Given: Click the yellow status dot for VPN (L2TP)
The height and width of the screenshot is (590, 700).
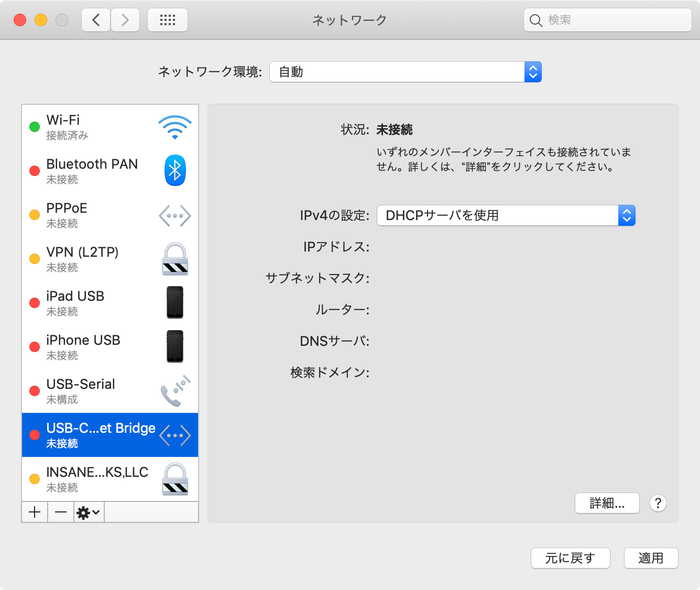Looking at the screenshot, I should pos(35,259).
